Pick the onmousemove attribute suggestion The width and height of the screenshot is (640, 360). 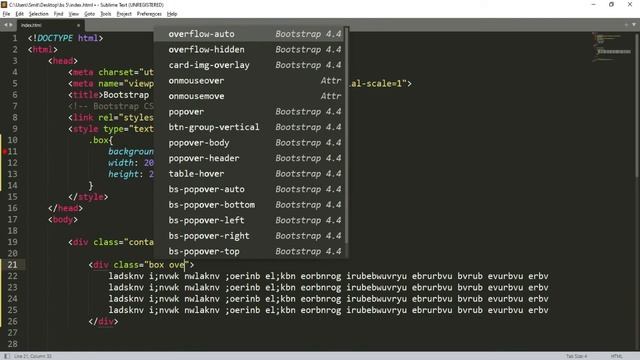click(x=249, y=96)
